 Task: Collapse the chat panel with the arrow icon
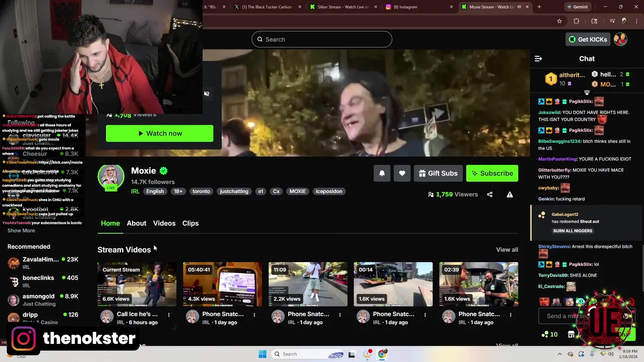[x=538, y=59]
